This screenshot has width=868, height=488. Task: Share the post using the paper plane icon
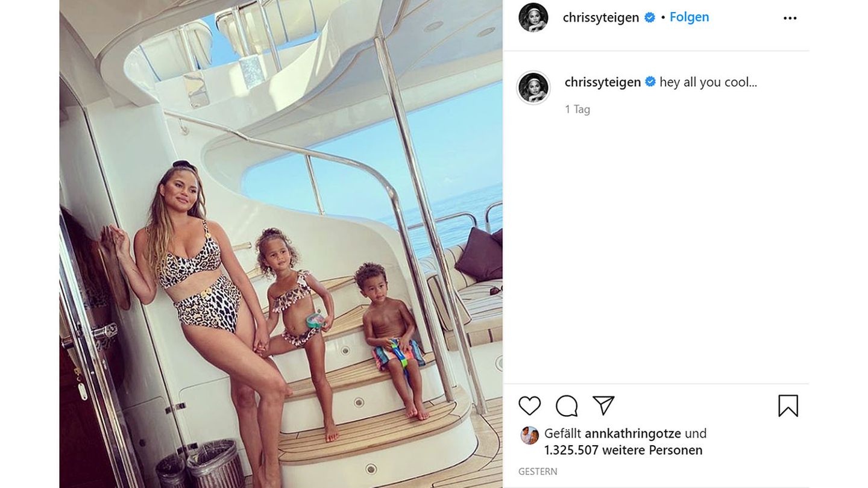[603, 405]
